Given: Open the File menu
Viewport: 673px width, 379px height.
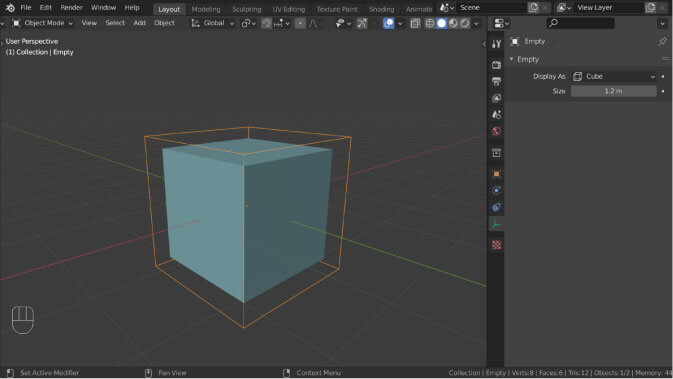Looking at the screenshot, I should [x=26, y=8].
